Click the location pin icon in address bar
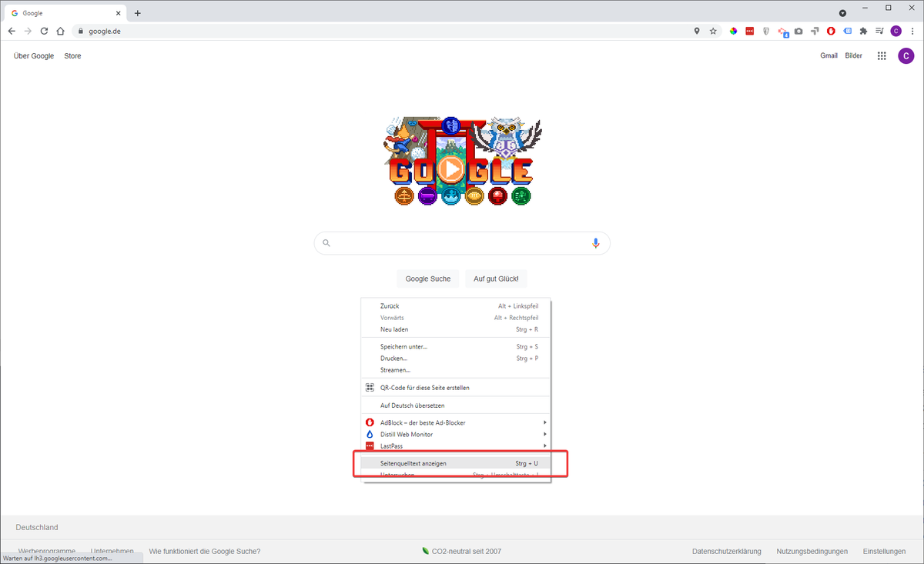 [697, 31]
